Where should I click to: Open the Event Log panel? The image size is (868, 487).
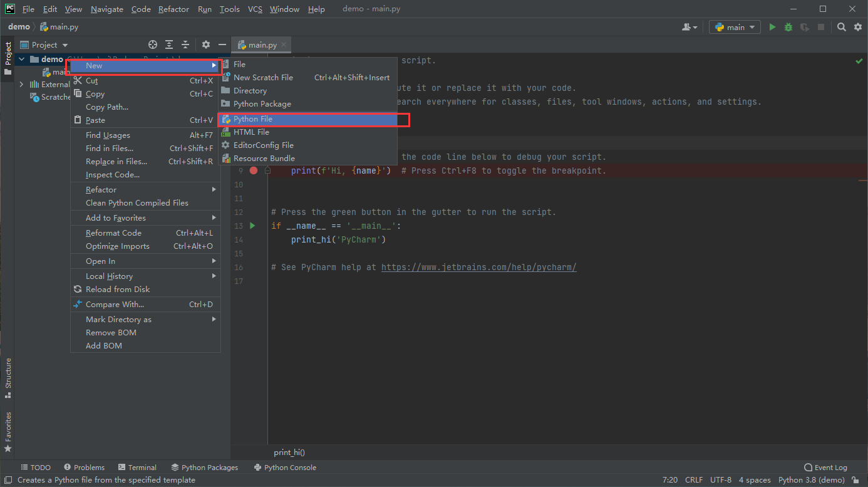[825, 468]
